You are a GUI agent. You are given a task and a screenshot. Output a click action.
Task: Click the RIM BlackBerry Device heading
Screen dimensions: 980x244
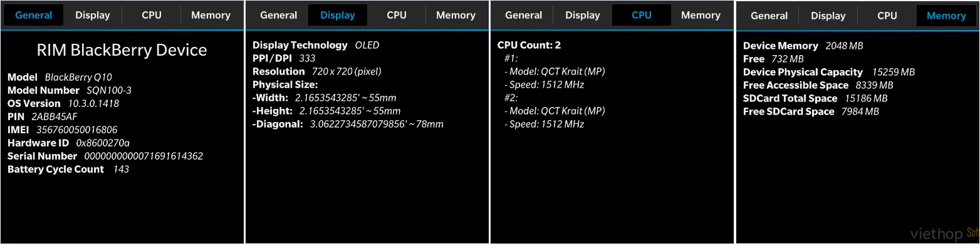pos(122,50)
